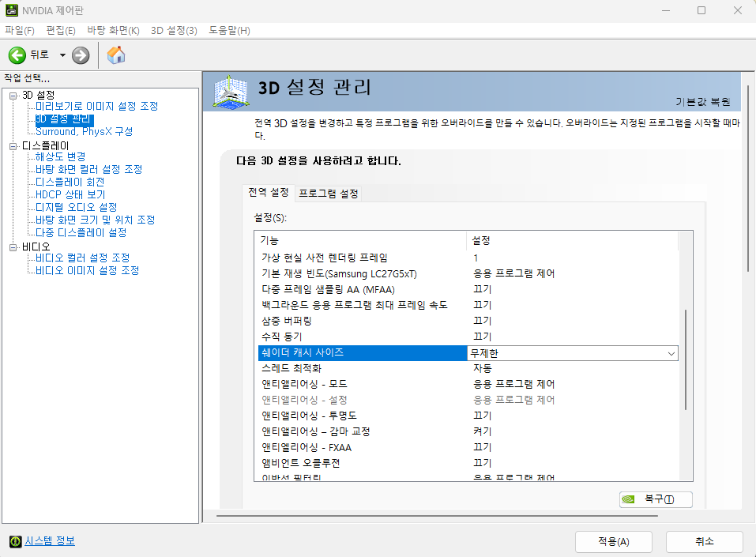Click the green Back arrow icon
This screenshot has height=557, width=756.
point(17,55)
